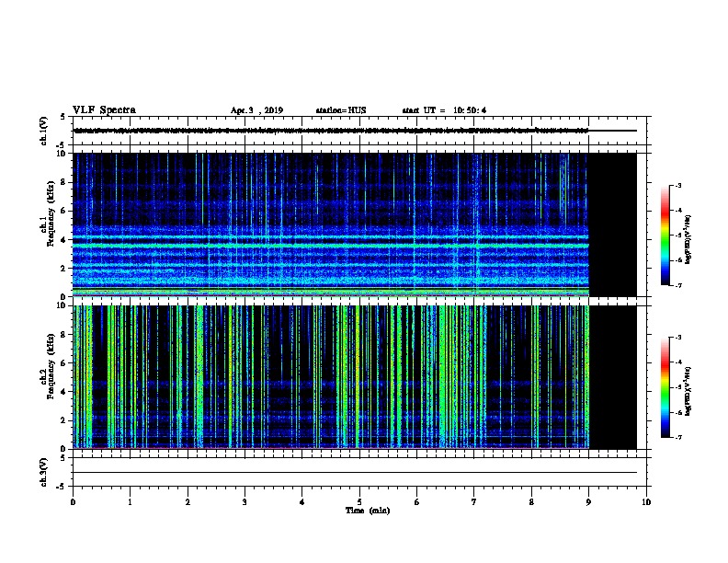The image size is (728, 563).
Task: Click the "station=HUS" header label
Action: click(x=341, y=110)
